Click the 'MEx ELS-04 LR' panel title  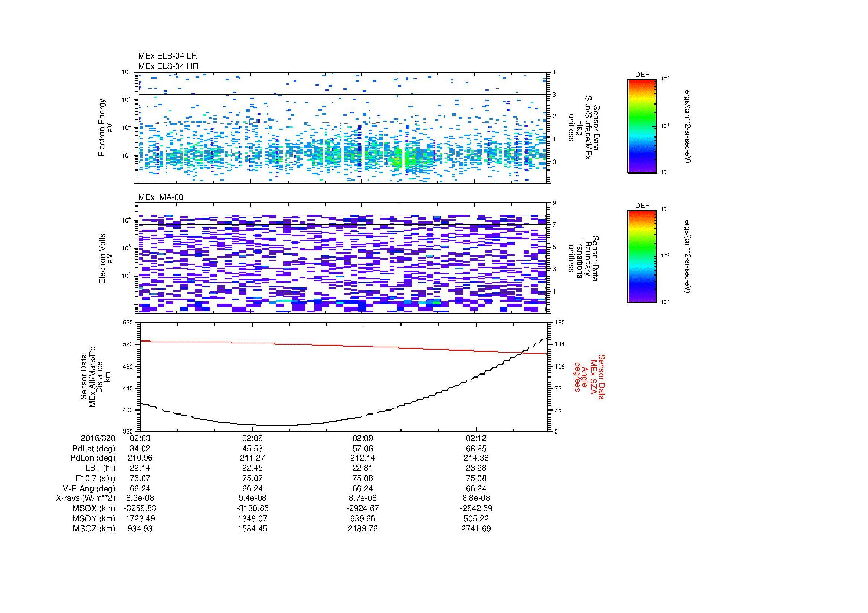click(x=167, y=56)
